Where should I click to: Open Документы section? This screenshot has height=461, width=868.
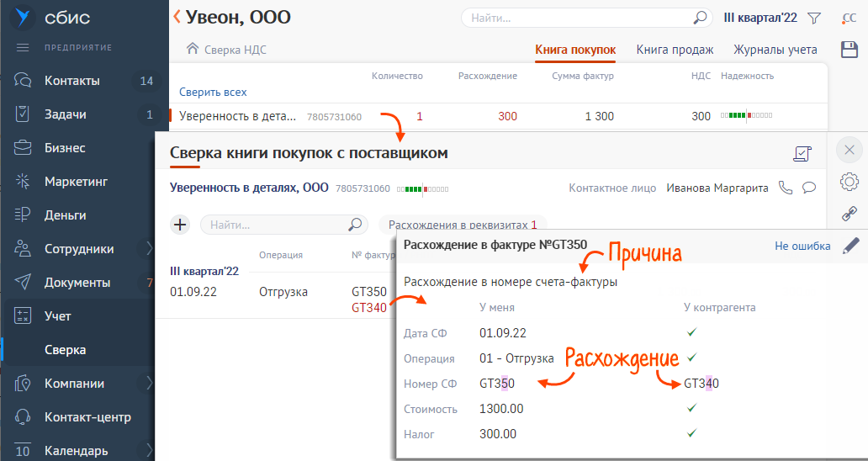tap(77, 283)
